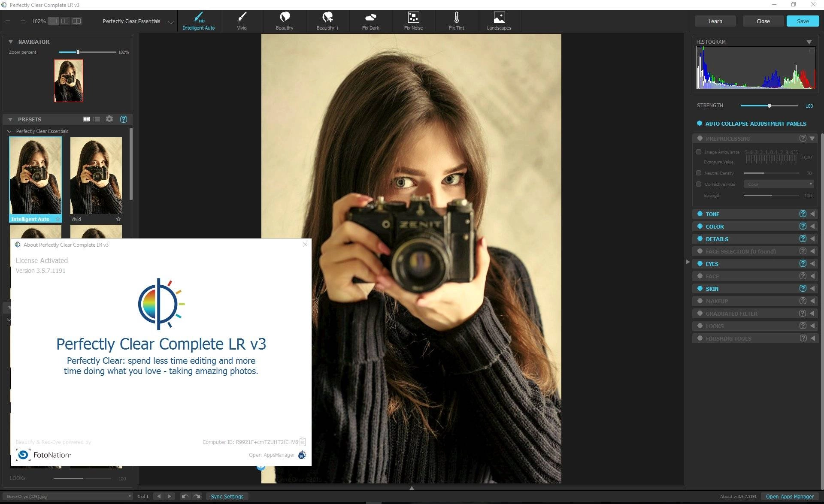This screenshot has height=504, width=824.
Task: Open Tone panel help icon
Action: tap(803, 214)
